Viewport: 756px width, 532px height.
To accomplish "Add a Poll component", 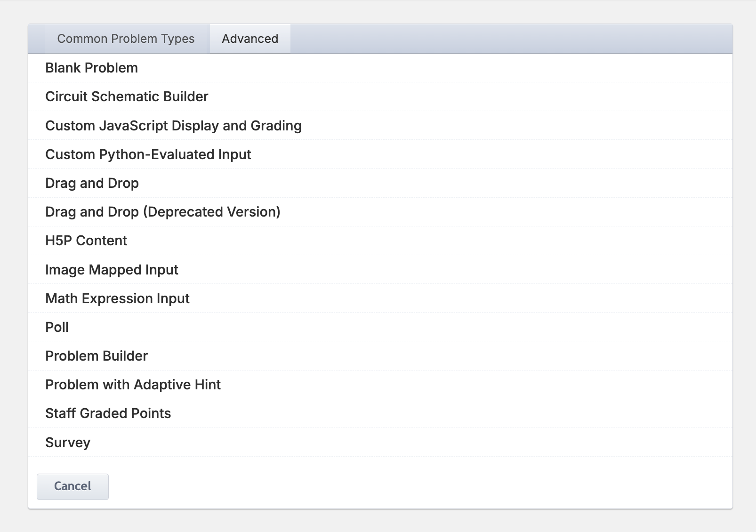I will (x=57, y=327).
